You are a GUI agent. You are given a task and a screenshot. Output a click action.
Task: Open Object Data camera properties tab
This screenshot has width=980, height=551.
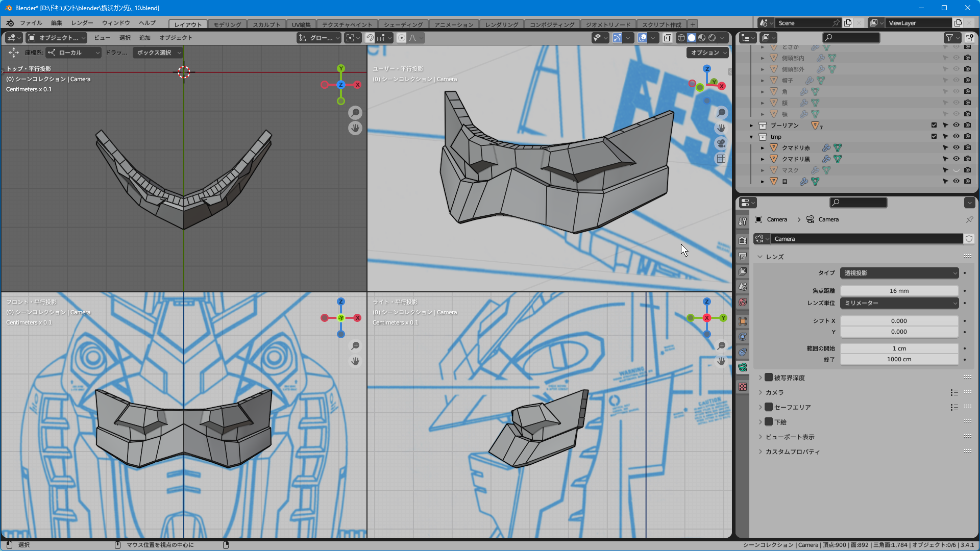point(743,367)
